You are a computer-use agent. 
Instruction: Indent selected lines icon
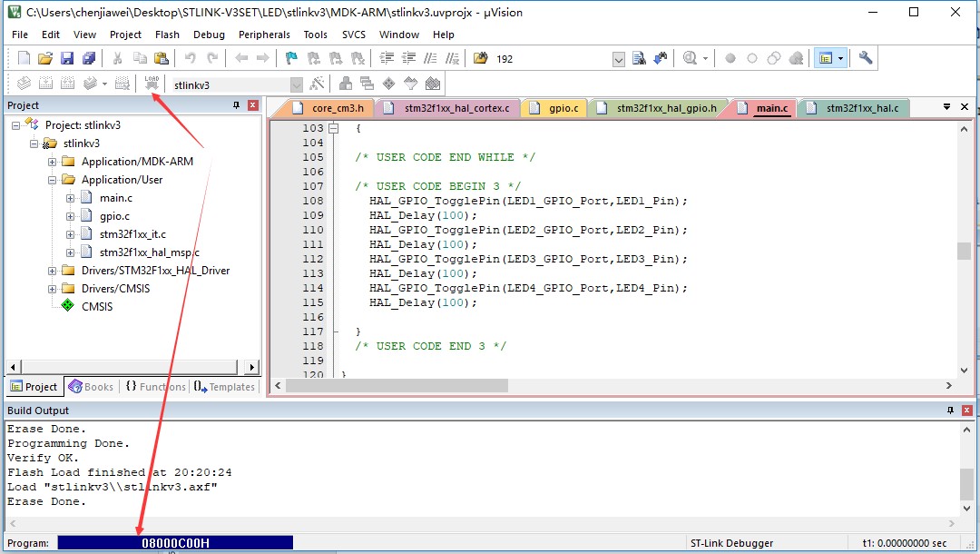pos(387,58)
